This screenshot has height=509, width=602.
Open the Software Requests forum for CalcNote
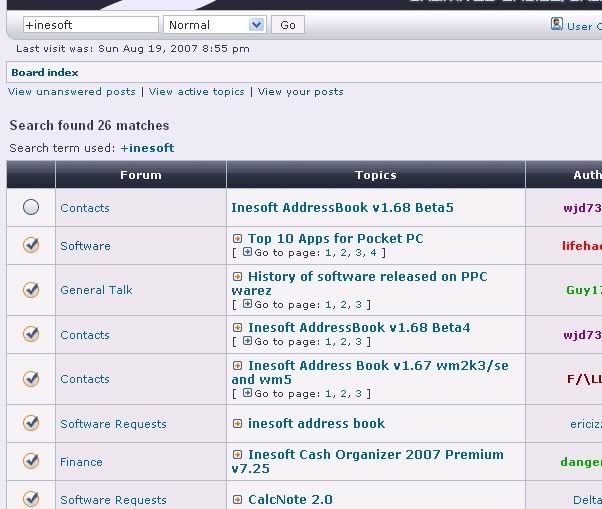coord(113,500)
